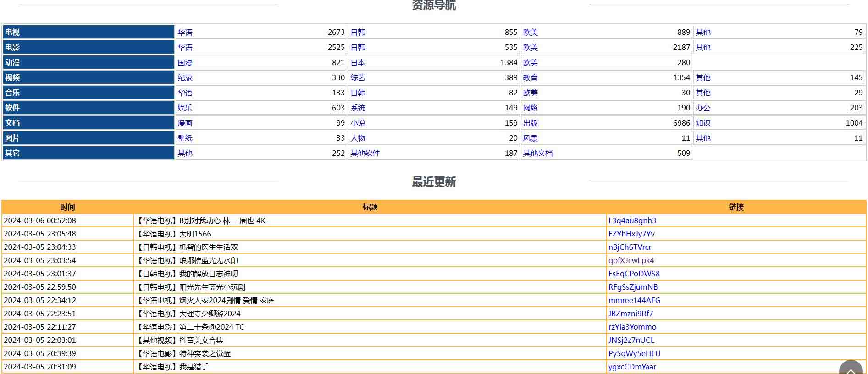Image resolution: width=868 pixels, height=374 pixels.
Task: Click the 软件 category header cell
Action: pyautogui.click(x=88, y=108)
